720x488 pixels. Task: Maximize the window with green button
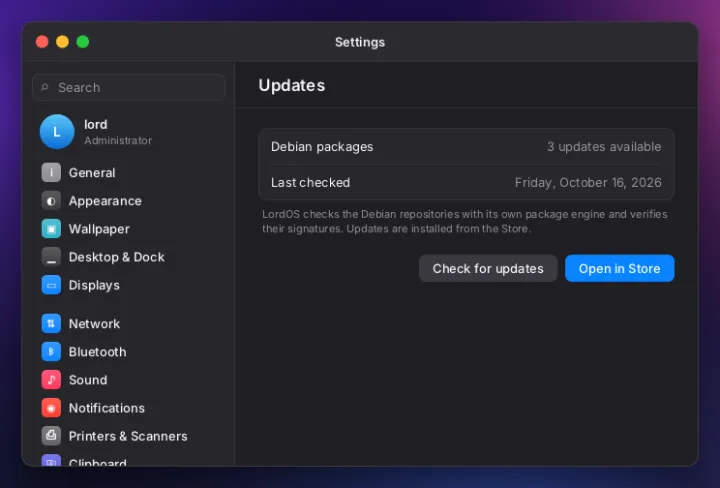[83, 42]
